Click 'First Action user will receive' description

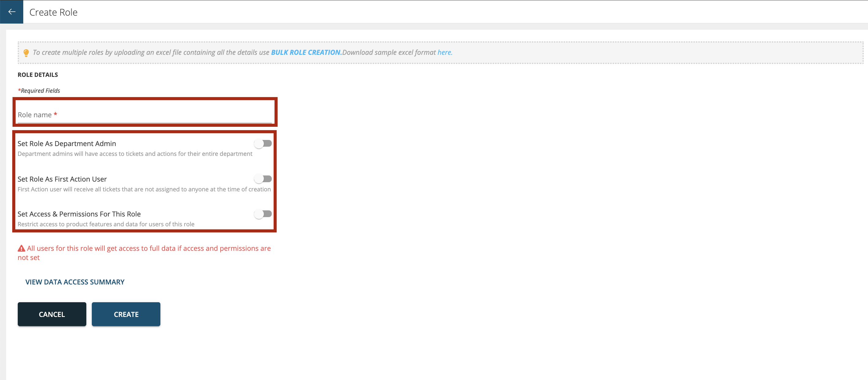tap(144, 189)
